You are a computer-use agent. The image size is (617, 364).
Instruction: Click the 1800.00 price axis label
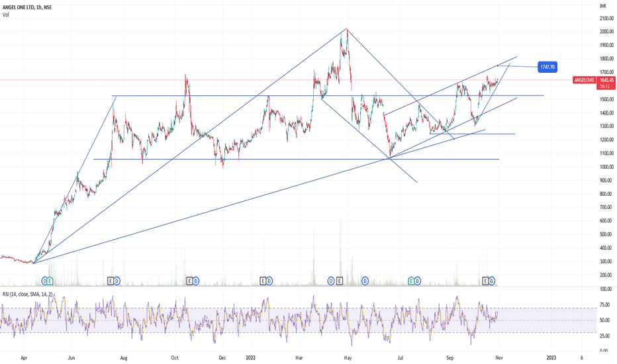click(x=606, y=59)
